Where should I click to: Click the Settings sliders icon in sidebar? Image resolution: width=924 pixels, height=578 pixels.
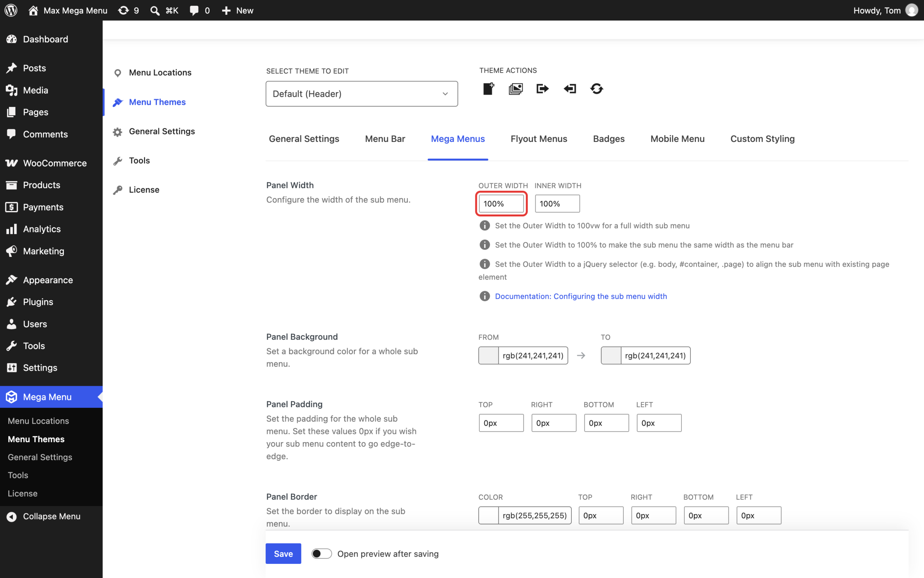12,368
